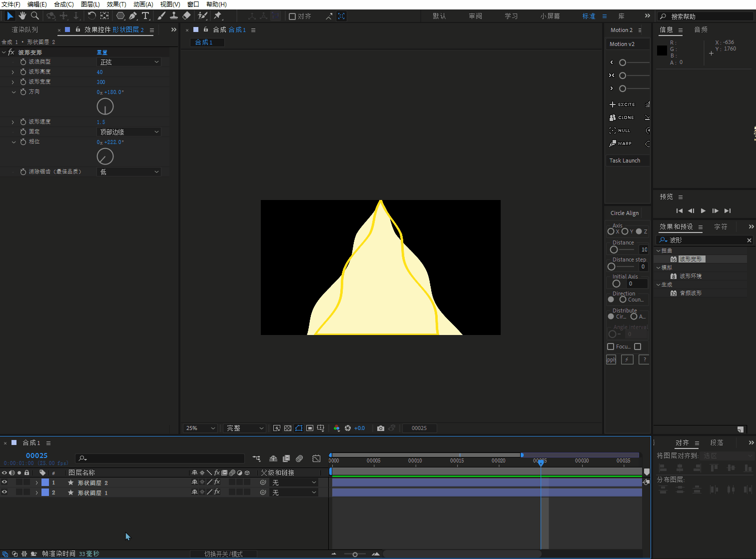The image size is (756, 559).
Task: Select the Y axis radio button
Action: pyautogui.click(x=625, y=231)
